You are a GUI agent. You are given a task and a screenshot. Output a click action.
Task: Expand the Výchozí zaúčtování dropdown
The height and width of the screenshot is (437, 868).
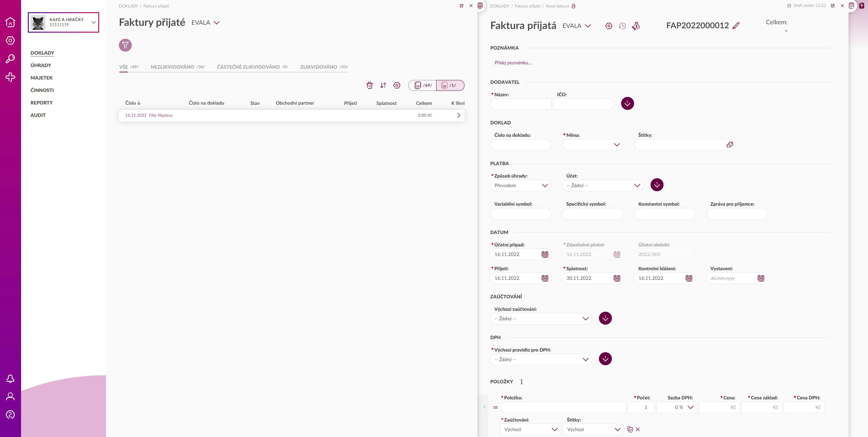541,319
